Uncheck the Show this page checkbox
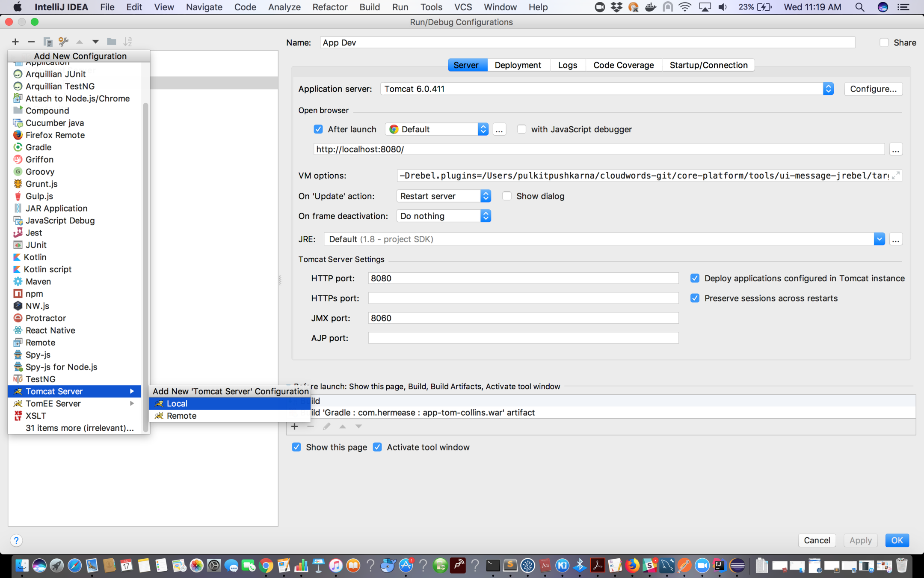Image resolution: width=924 pixels, height=578 pixels. click(x=296, y=447)
